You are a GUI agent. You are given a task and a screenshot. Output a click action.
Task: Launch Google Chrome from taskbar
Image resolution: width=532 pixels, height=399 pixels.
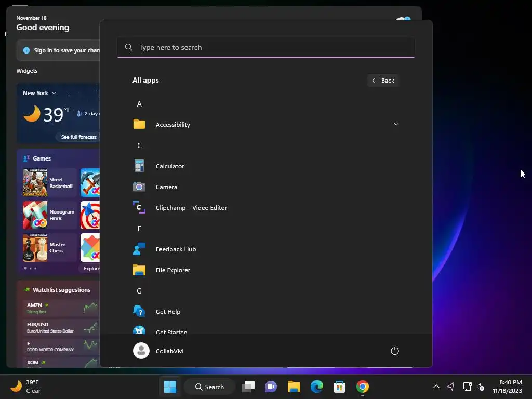362,387
